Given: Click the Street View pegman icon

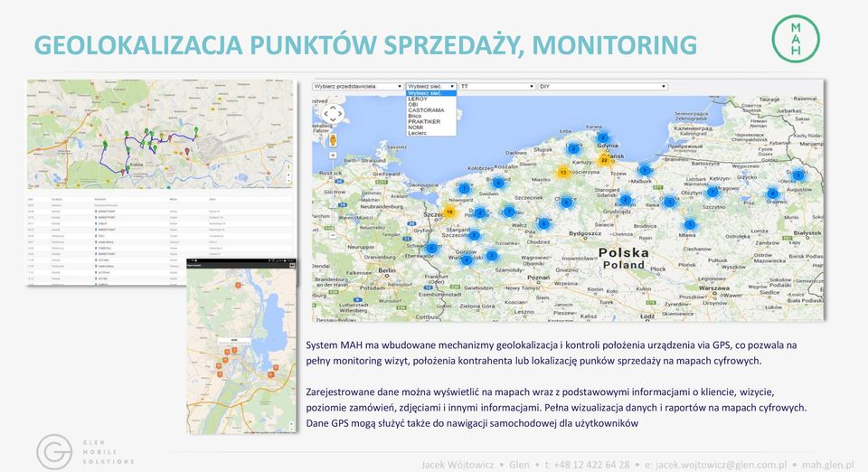Looking at the screenshot, I should [334, 139].
